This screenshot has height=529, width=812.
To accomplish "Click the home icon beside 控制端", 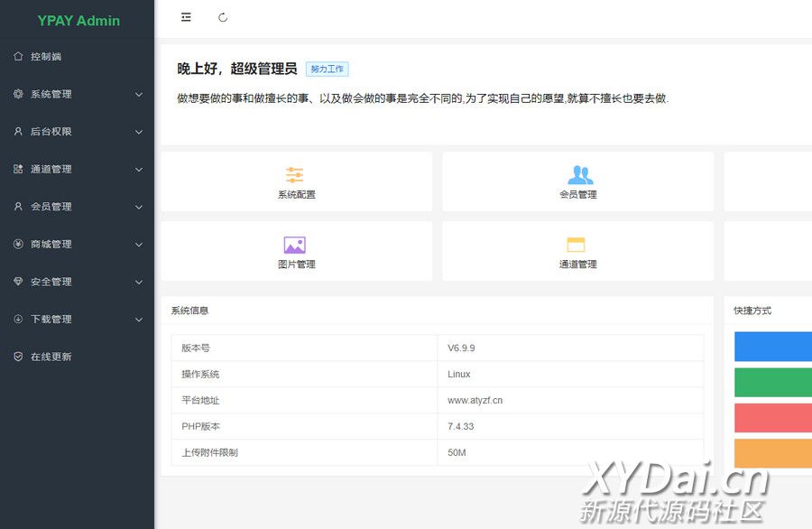I will pyautogui.click(x=18, y=56).
